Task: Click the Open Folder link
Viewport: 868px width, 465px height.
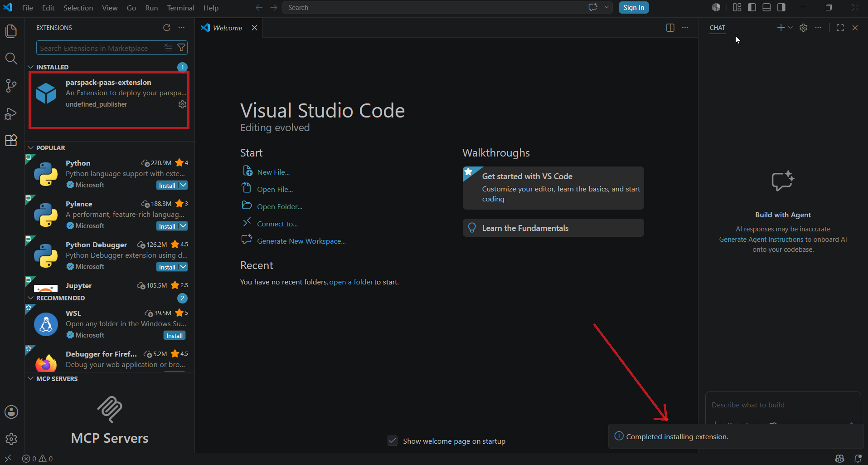Action: [280, 206]
